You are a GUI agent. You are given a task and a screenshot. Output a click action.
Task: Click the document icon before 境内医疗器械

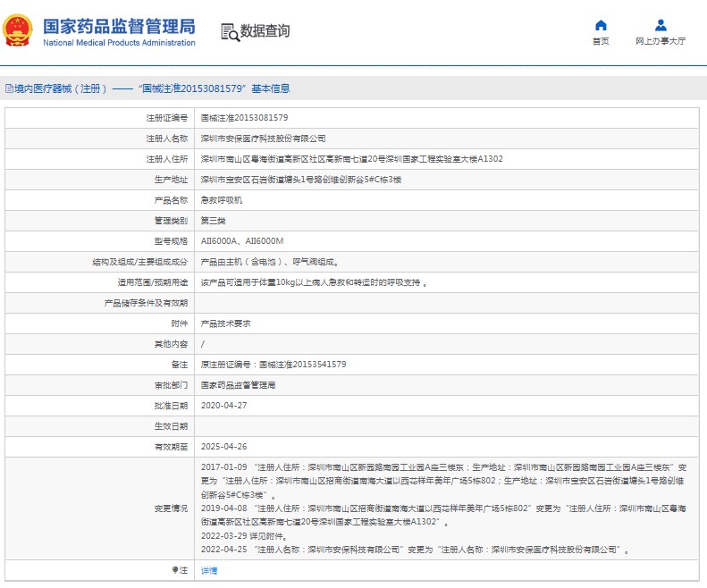pos(9,88)
